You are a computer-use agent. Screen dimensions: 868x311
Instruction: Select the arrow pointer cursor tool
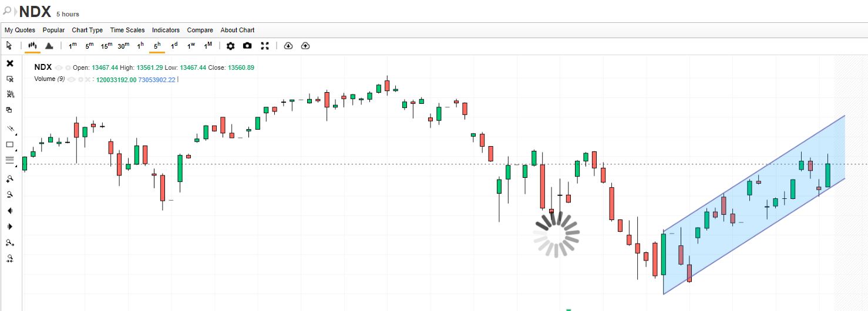(x=9, y=46)
